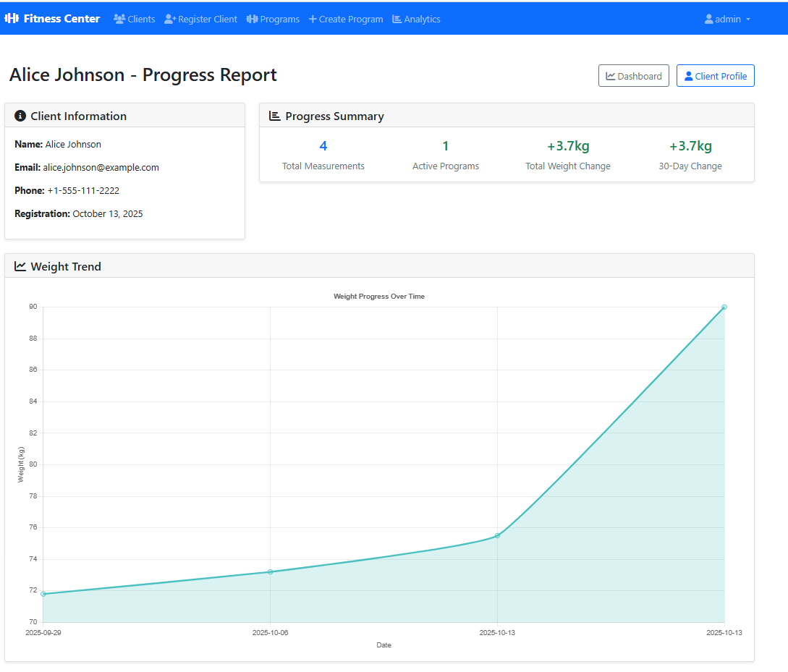Click the Clients group icon

point(119,20)
